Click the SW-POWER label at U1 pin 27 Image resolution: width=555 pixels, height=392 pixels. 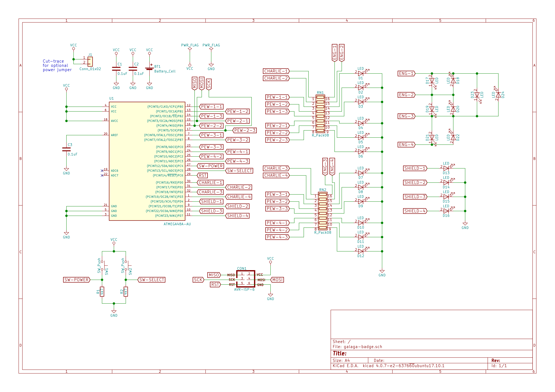210,166
